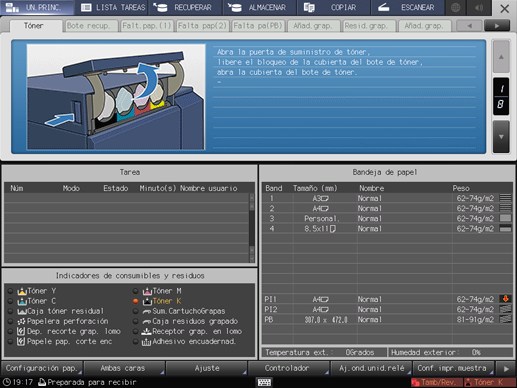Select the Falta pap(2) tab
Image resolution: width=517 pixels, height=388 pixels.
202,26
